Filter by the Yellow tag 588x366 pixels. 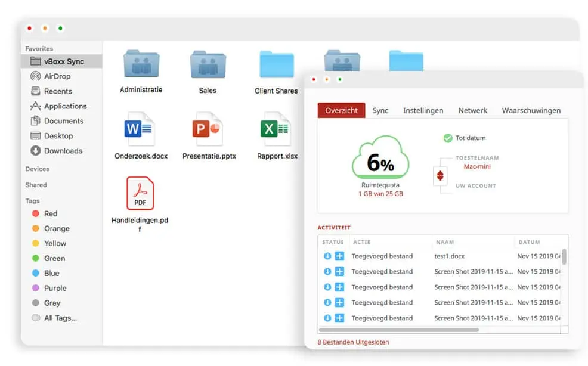(x=55, y=243)
